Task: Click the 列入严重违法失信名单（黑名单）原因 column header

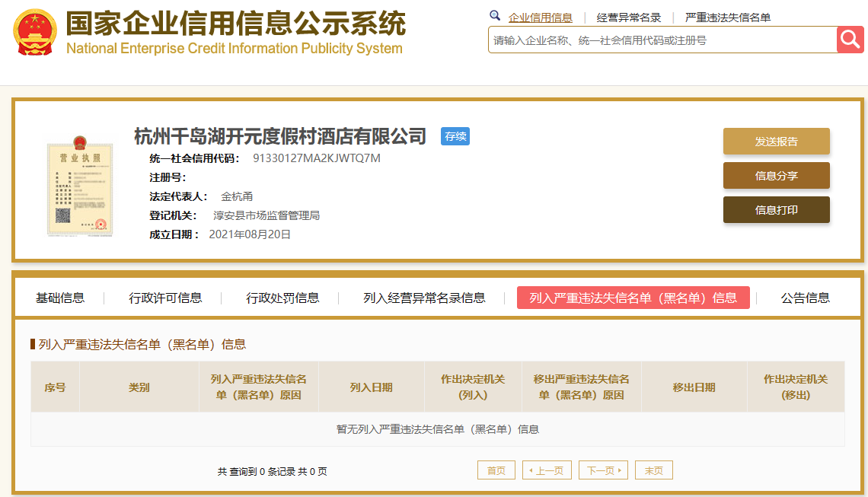Action: 259,387
